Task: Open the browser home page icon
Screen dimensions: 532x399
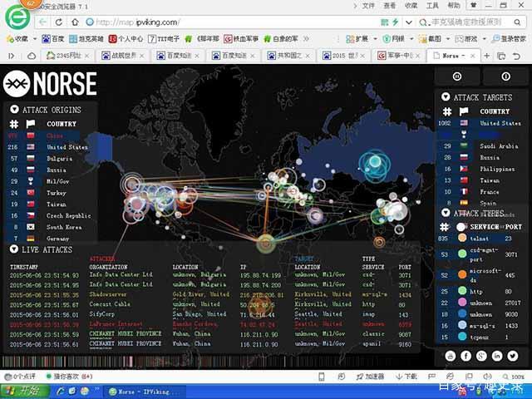Action: click(75, 22)
